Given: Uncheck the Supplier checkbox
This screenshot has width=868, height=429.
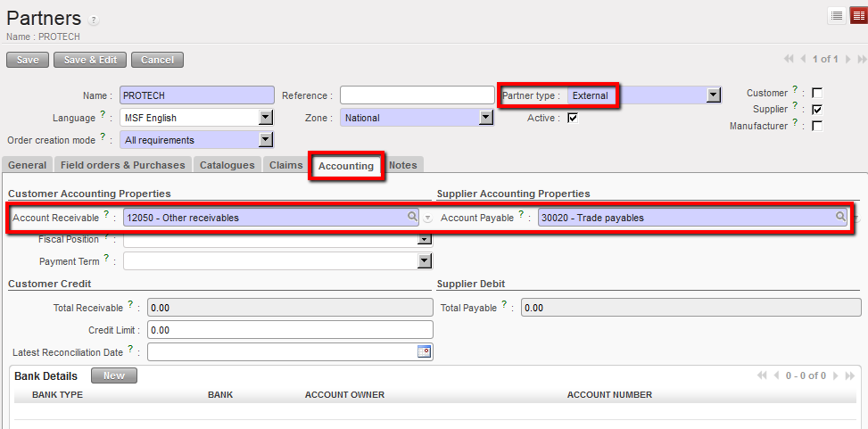Looking at the screenshot, I should [x=816, y=110].
